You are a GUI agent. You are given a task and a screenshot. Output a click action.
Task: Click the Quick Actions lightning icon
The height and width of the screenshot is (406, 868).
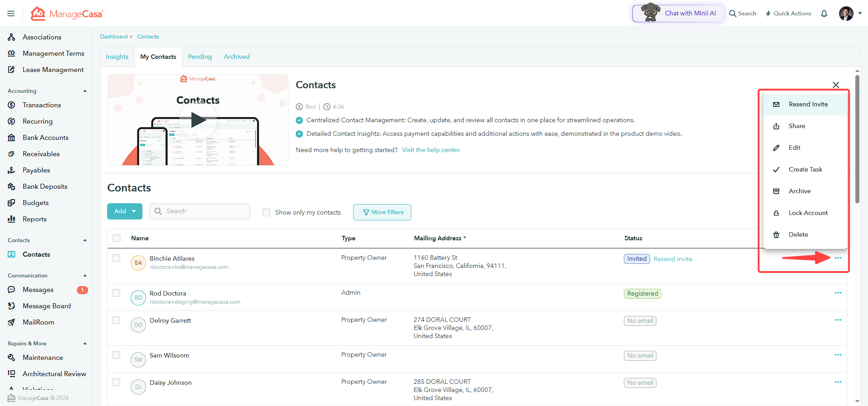pos(768,14)
